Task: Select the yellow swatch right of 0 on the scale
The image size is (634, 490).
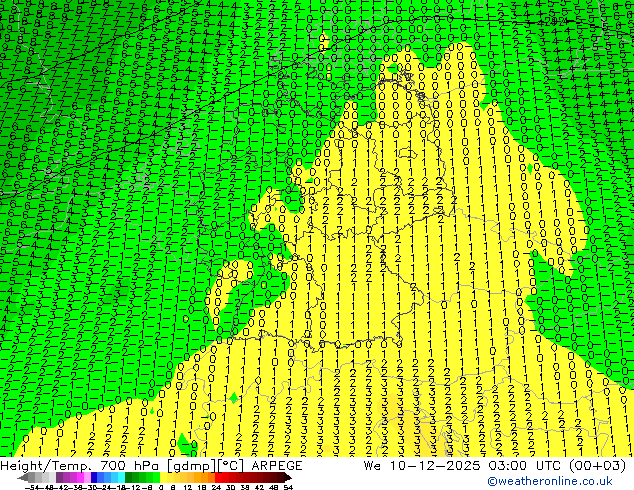Action: pos(163,478)
